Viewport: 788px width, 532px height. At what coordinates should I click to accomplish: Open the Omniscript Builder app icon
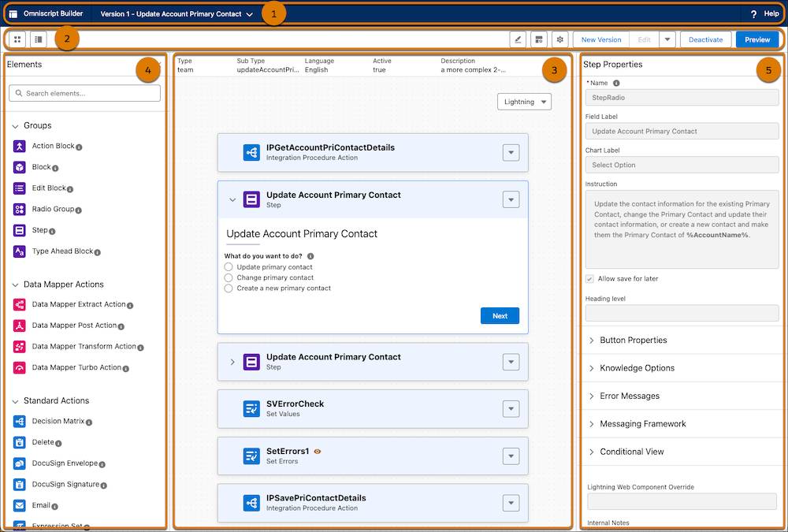13,14
